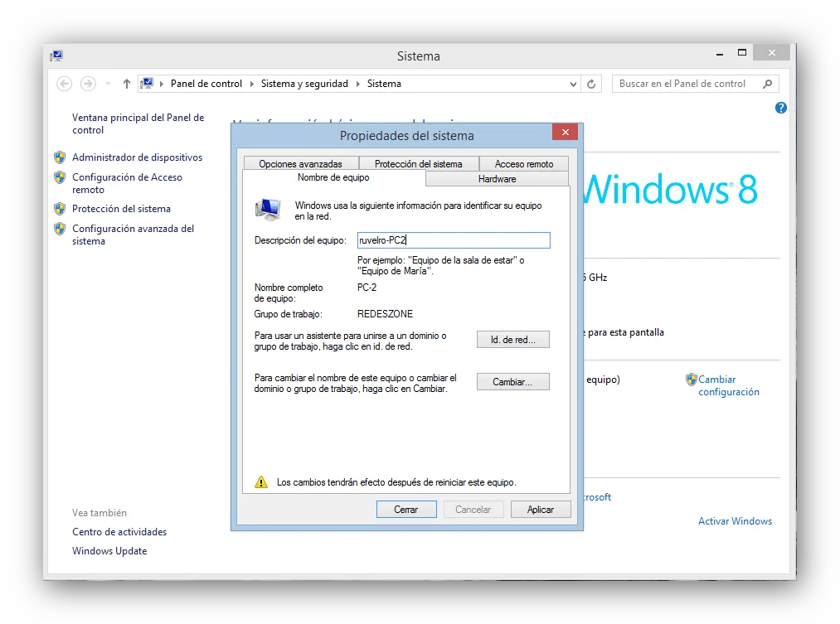
Task: Switch to the Opciones avanzadas tab
Action: (300, 163)
